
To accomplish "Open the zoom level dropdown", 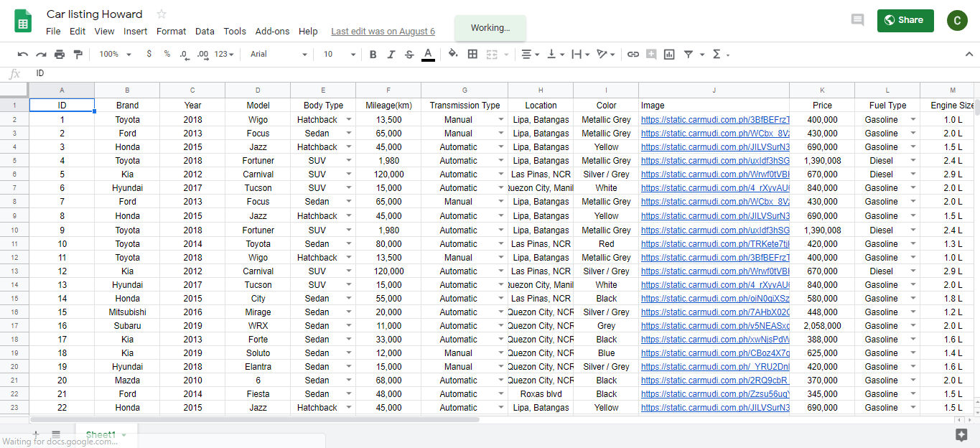I will point(115,55).
